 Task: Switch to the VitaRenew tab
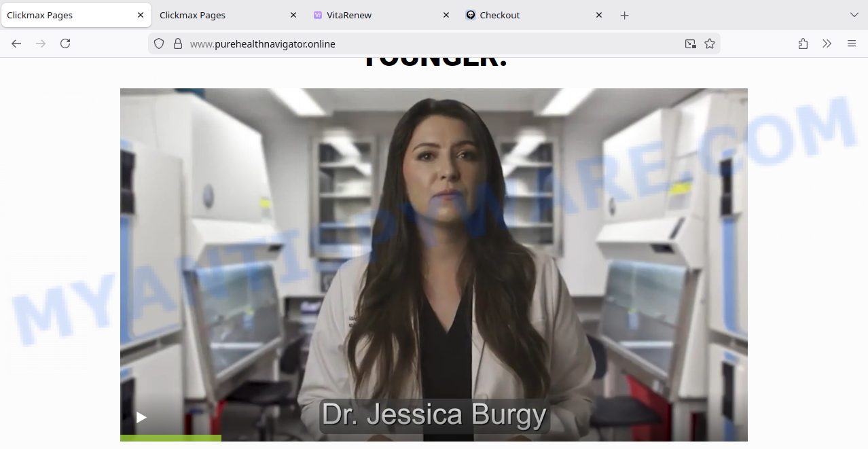pyautogui.click(x=374, y=15)
